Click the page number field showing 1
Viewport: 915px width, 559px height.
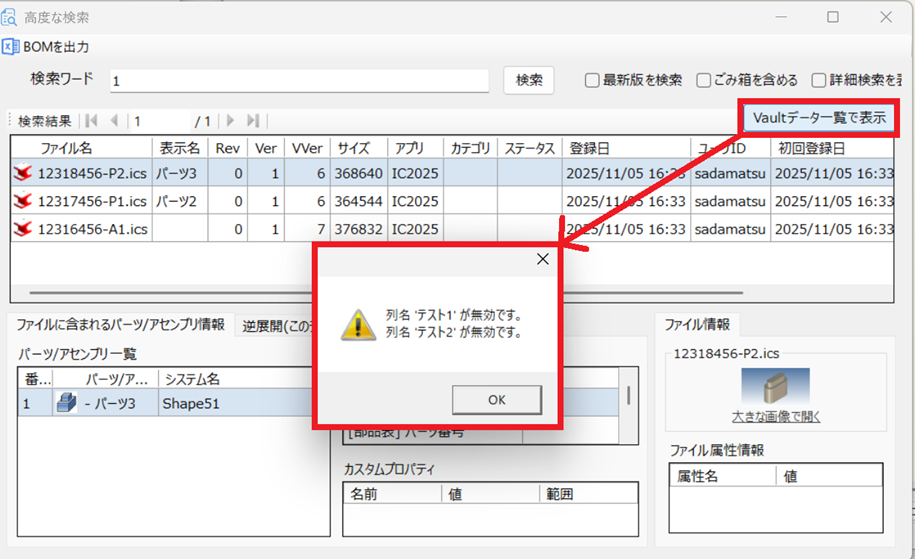(159, 121)
